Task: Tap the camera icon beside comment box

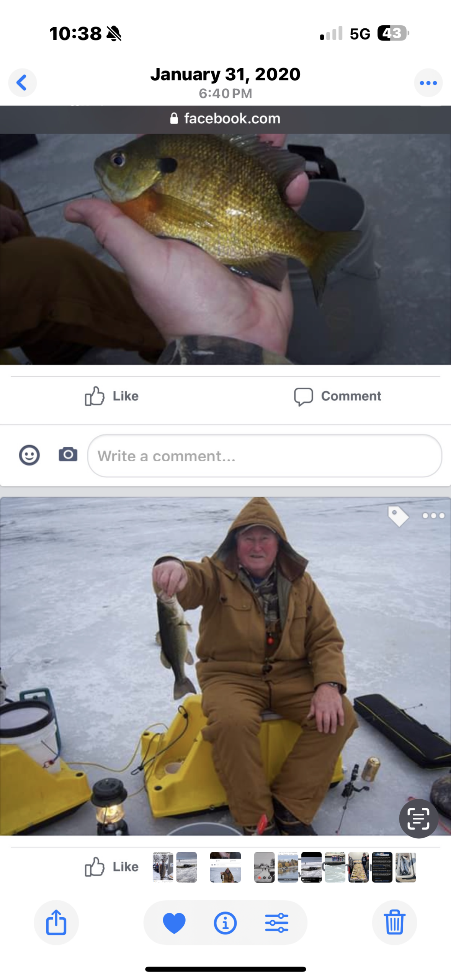Action: [x=68, y=454]
